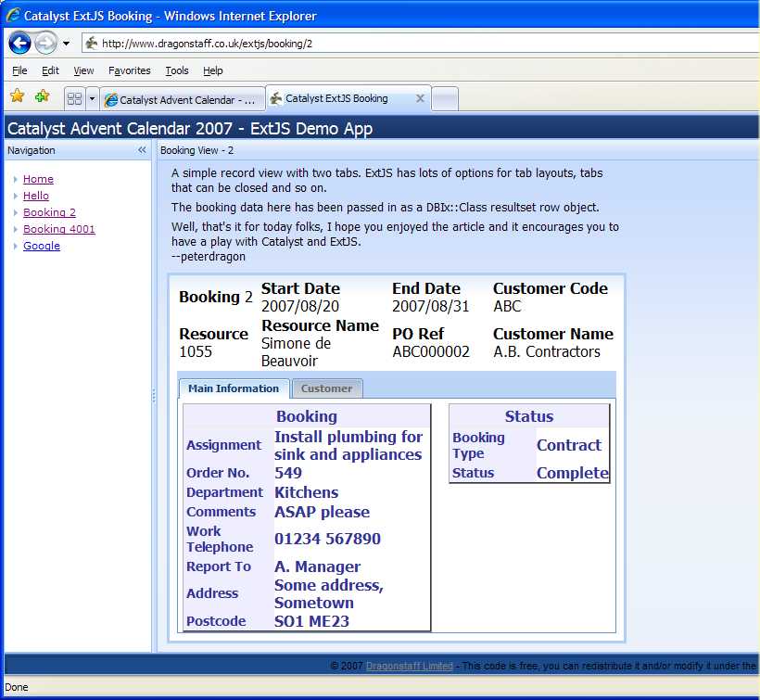Click the Add to Favorites icon
The height and width of the screenshot is (700, 760).
42,96
